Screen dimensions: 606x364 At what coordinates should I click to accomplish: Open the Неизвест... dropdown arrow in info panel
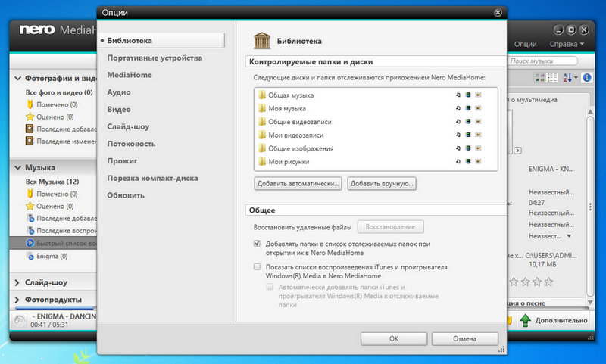(x=569, y=236)
